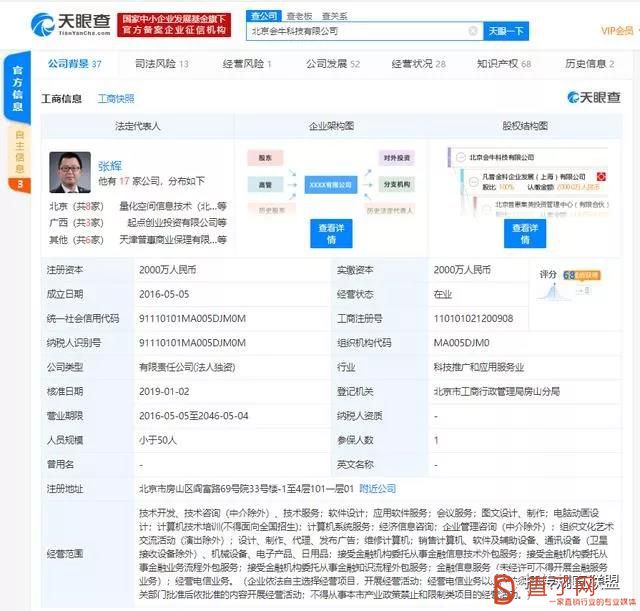The width and height of the screenshot is (640, 611).
Task: Switch to the 经营风险 1 tab
Action: [247, 64]
